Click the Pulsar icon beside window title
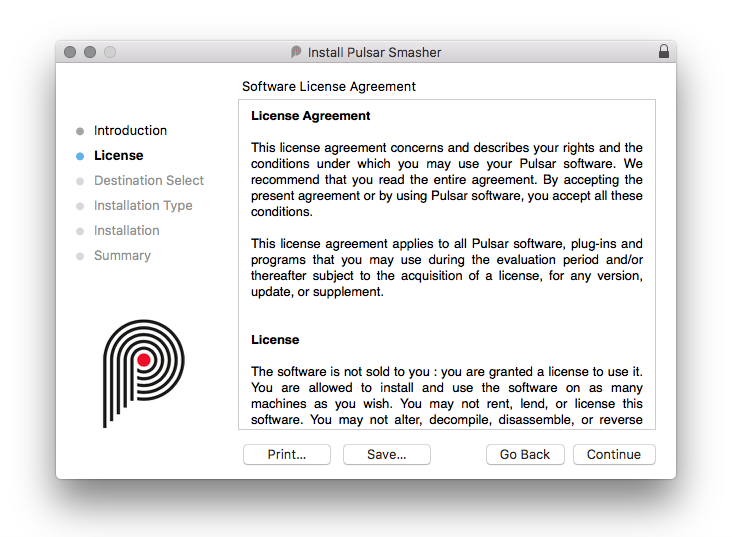 296,52
